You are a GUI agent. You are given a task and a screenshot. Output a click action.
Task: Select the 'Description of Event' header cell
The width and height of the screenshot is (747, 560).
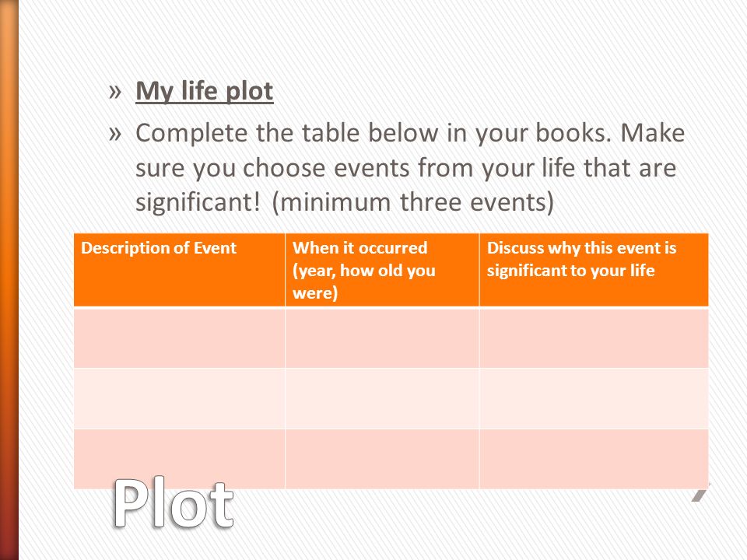coord(180,270)
